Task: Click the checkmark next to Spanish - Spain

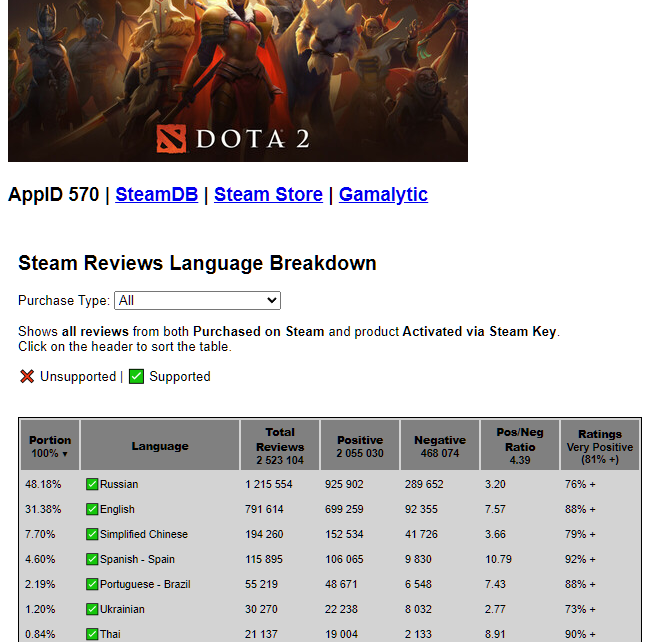Action: point(92,559)
